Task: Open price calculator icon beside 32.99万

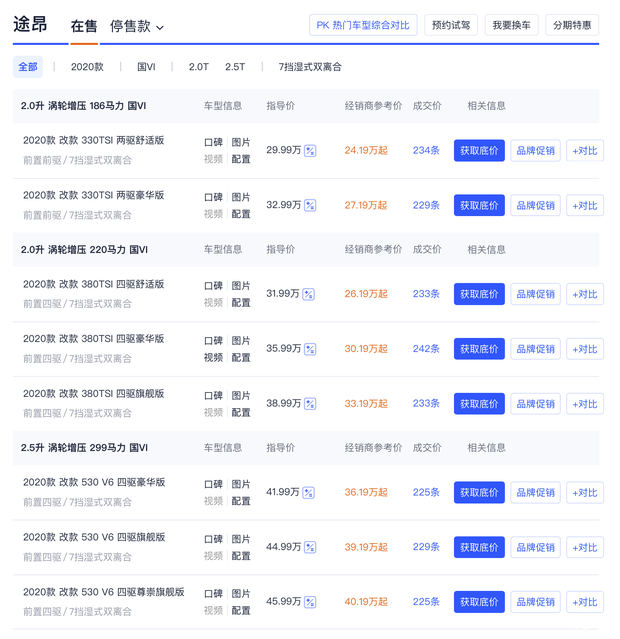Action: (310, 205)
